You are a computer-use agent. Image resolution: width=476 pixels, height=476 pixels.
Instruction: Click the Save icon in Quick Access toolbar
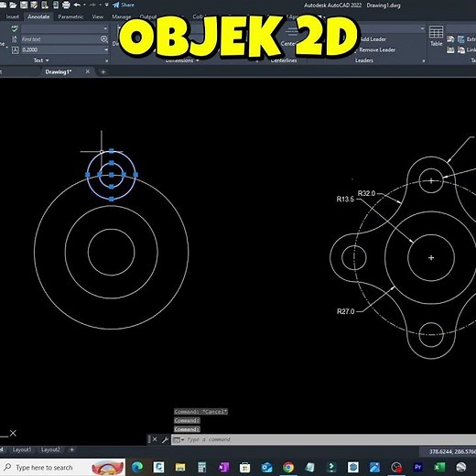click(x=24, y=5)
